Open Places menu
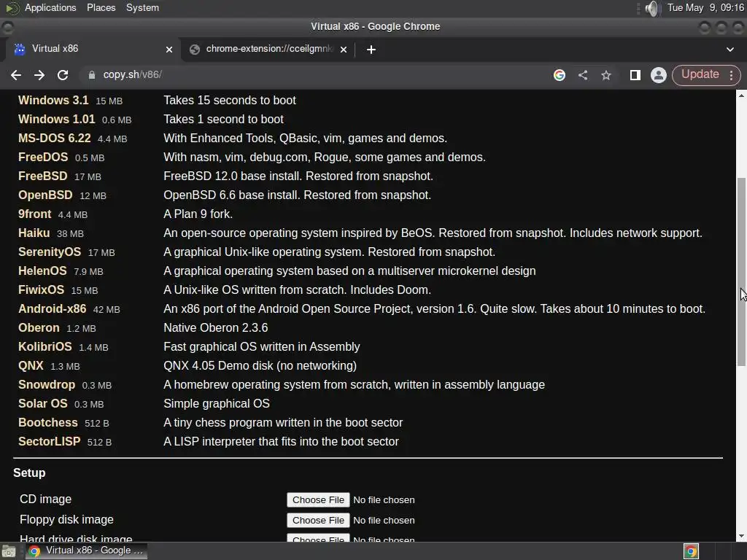The height and width of the screenshot is (560, 747). click(x=101, y=7)
